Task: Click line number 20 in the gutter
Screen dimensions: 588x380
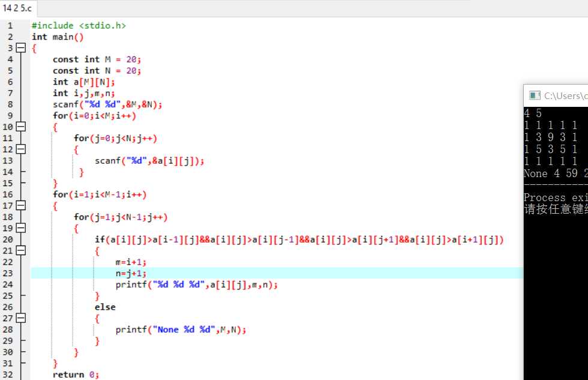Action: (7, 240)
